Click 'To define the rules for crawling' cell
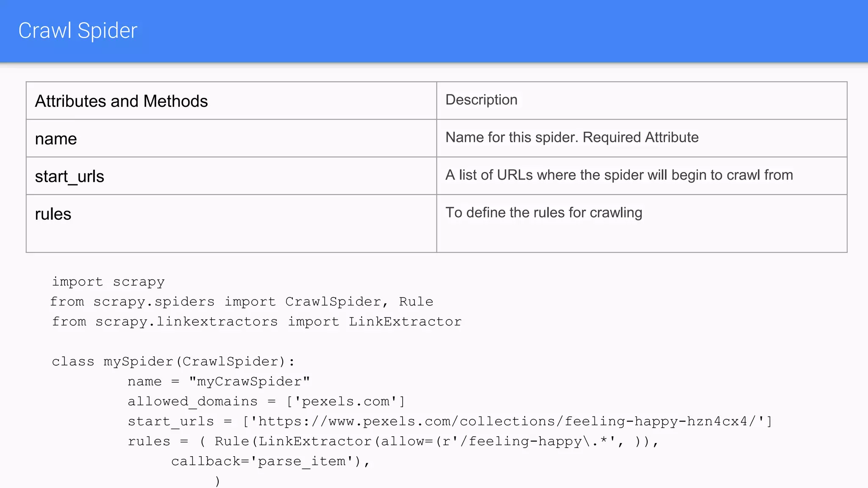The height and width of the screenshot is (488, 868). tap(642, 224)
